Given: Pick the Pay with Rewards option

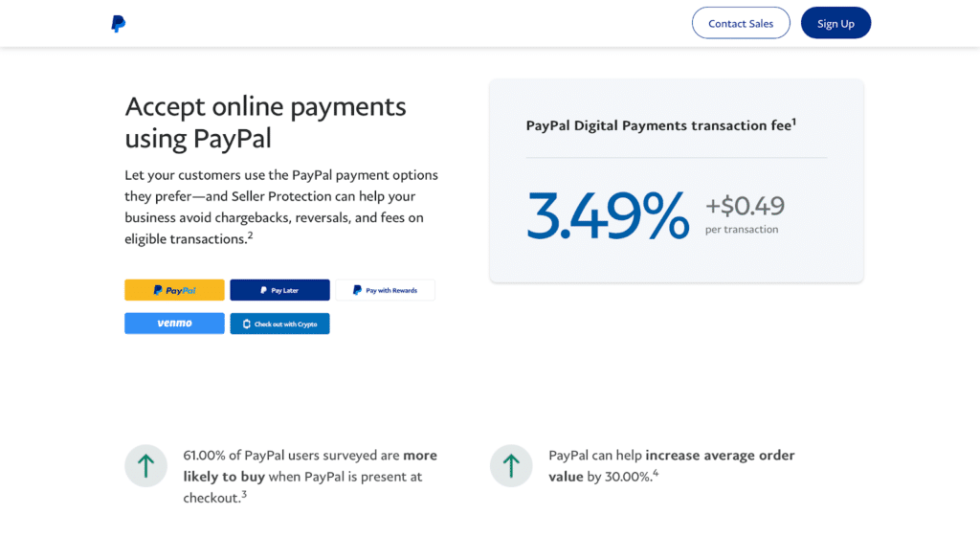Looking at the screenshot, I should coord(385,290).
